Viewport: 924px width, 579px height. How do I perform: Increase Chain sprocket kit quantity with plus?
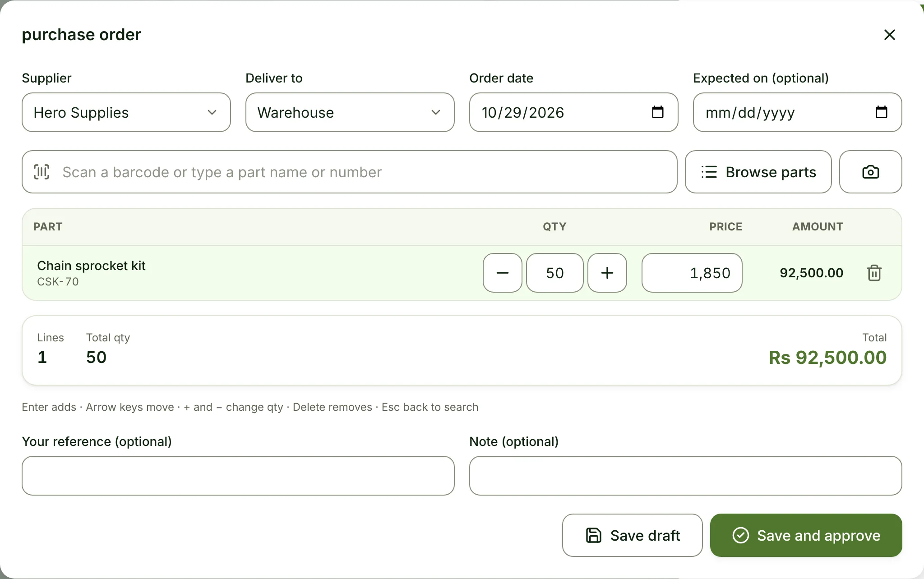[x=607, y=273]
